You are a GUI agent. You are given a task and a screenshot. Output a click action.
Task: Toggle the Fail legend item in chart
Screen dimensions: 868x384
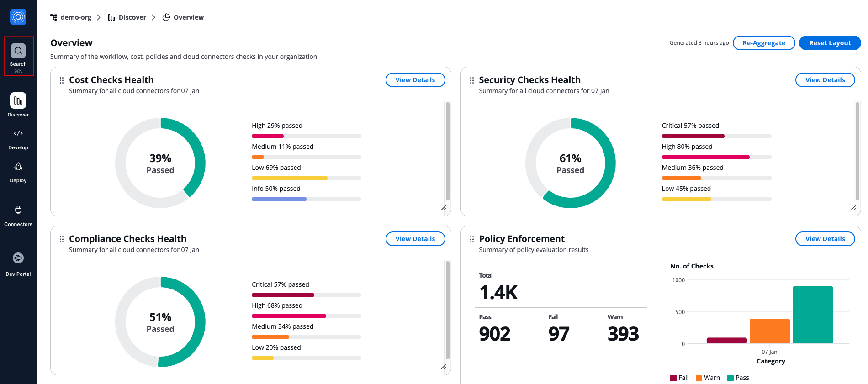[x=679, y=378]
